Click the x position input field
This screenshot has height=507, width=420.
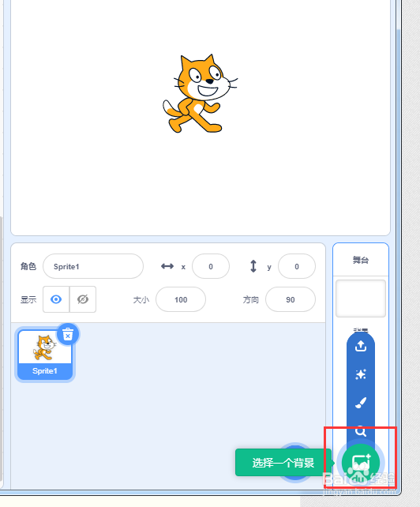(x=211, y=266)
